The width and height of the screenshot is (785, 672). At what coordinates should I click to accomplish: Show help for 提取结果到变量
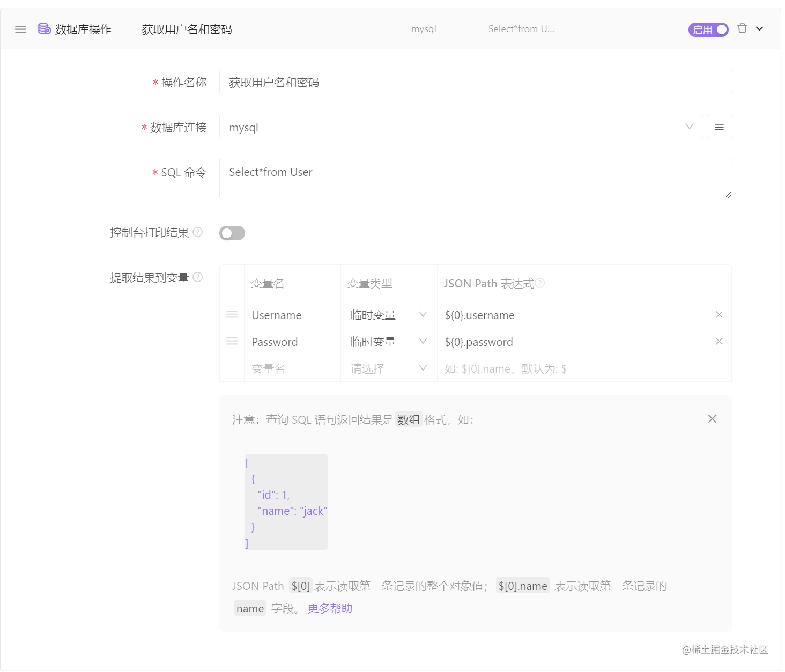(x=198, y=277)
